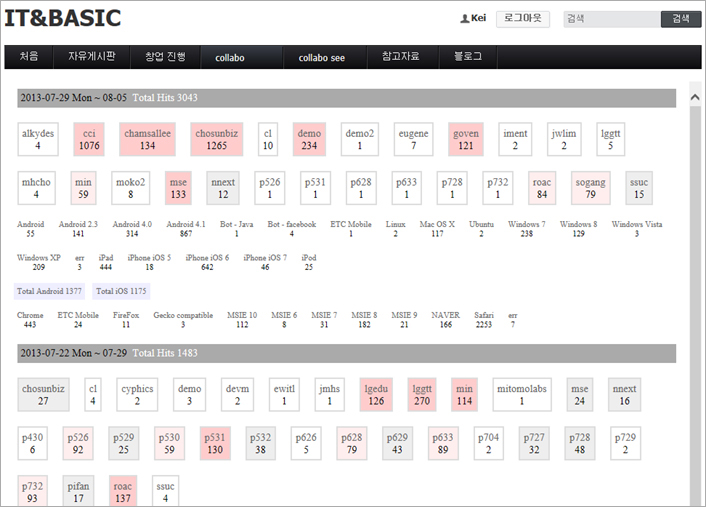This screenshot has height=507, width=706.
Task: Click the roac box showing 137
Action: 123,491
